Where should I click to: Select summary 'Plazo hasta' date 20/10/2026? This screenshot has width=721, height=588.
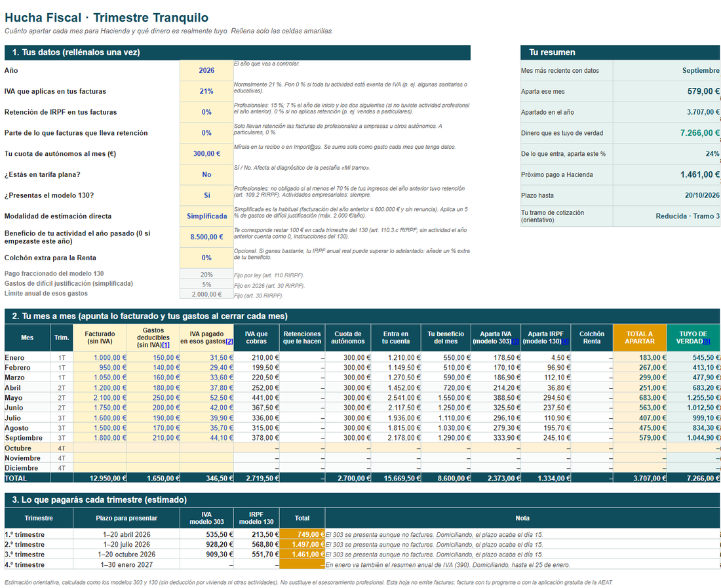click(x=667, y=195)
